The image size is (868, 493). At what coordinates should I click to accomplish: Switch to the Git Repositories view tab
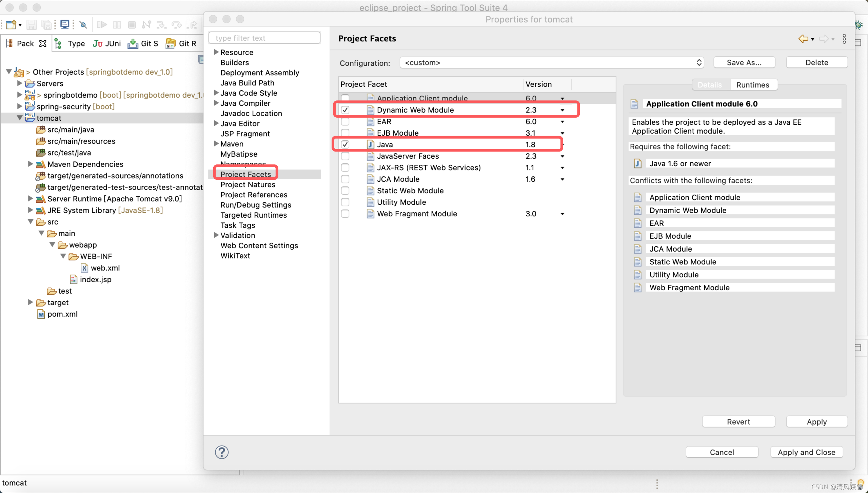click(181, 43)
